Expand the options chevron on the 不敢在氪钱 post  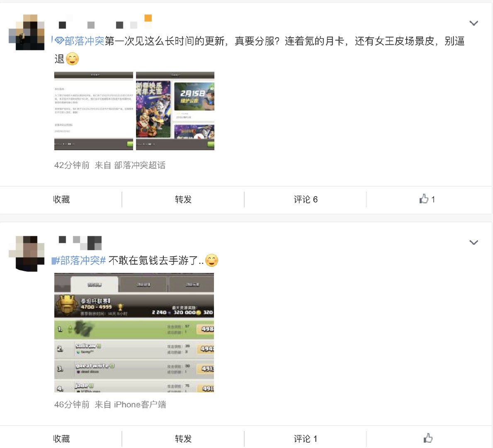tap(474, 242)
